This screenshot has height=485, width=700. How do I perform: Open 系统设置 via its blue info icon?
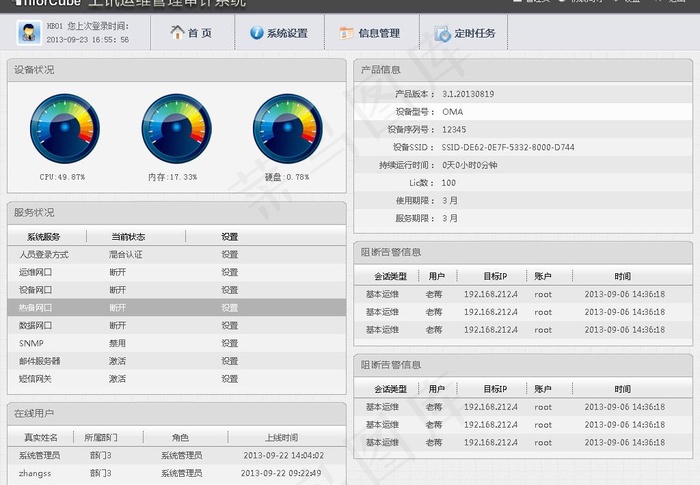(257, 33)
